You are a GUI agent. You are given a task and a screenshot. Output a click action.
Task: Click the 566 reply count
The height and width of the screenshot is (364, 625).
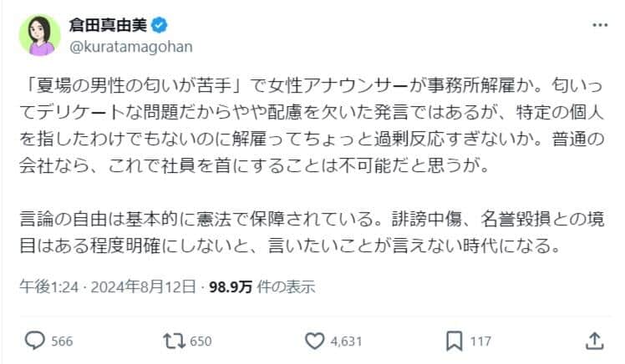point(64,341)
